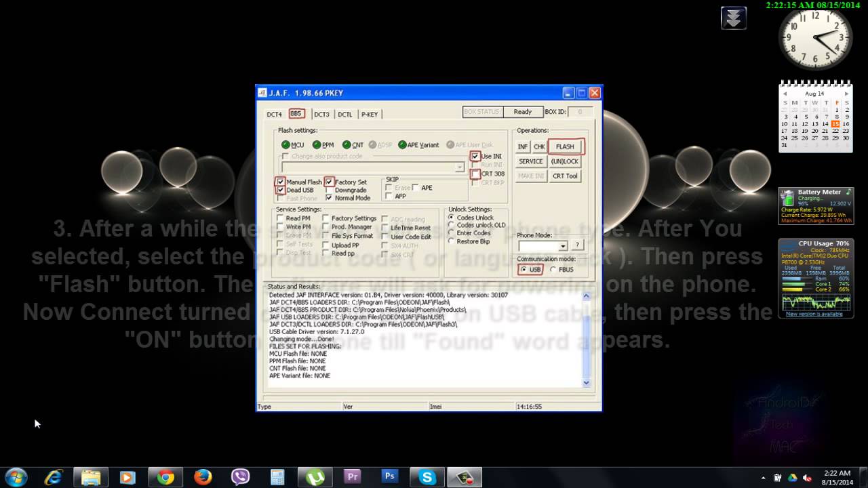Screen dimensions: 868x488
Task: Click the download arrow desktop gadget
Action: point(734,18)
